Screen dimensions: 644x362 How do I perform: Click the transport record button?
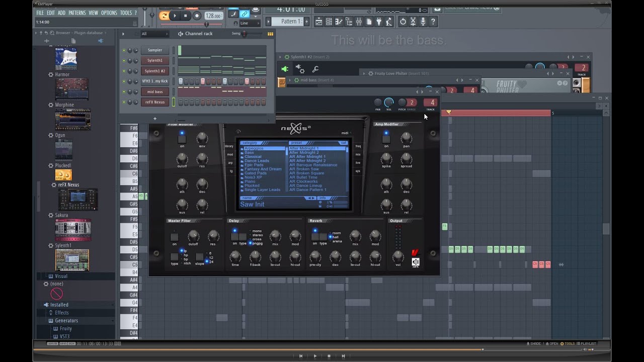(x=197, y=16)
